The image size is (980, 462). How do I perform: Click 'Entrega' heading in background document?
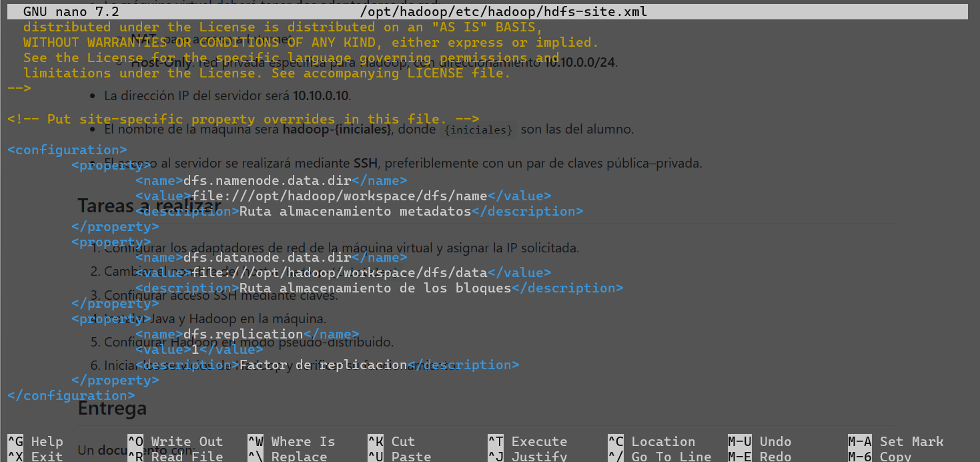112,407
